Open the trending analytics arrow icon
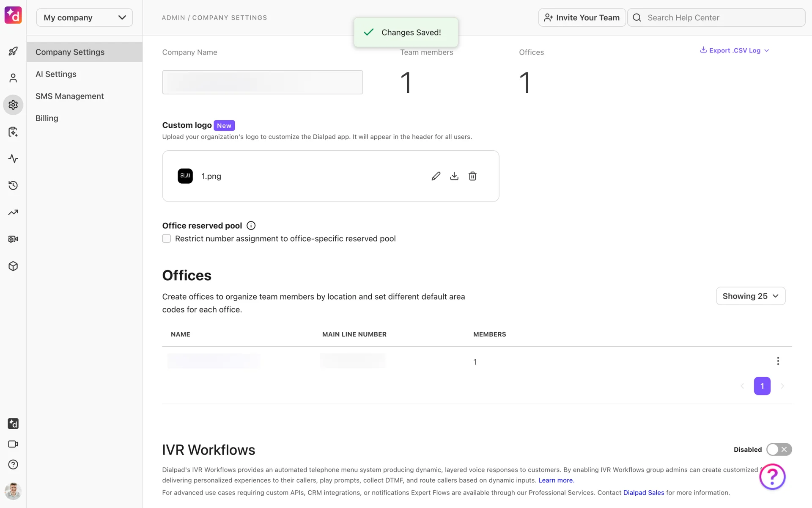 (x=13, y=213)
